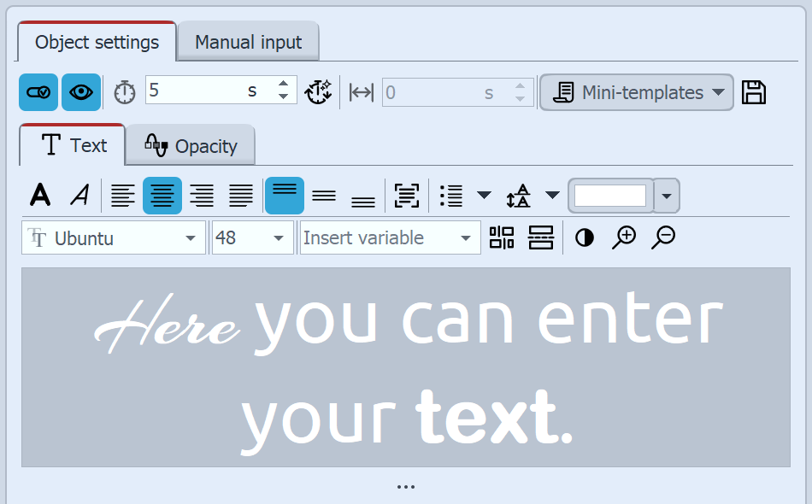Enable bold text formatting
The image size is (812, 504).
pyautogui.click(x=39, y=195)
